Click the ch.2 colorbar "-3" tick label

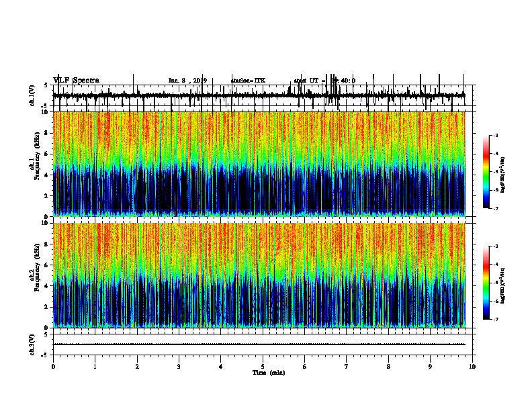click(495, 246)
